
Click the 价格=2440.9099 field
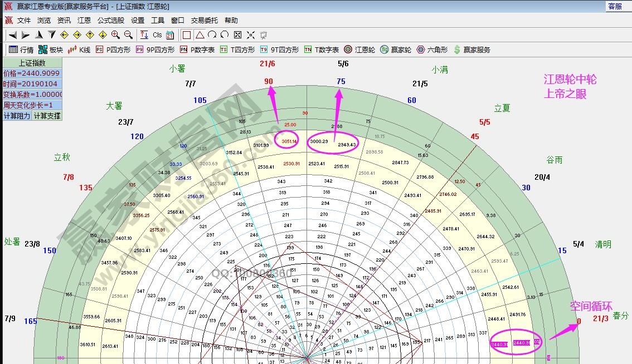point(32,73)
